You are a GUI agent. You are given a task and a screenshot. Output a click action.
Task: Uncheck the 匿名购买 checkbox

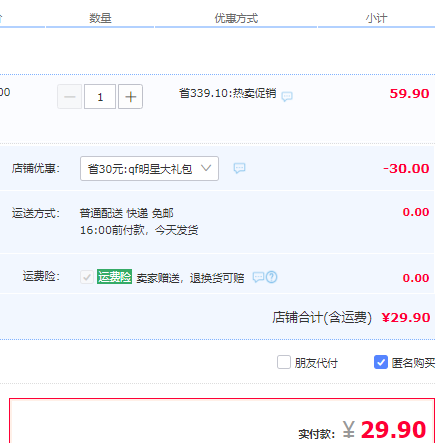tap(381, 362)
